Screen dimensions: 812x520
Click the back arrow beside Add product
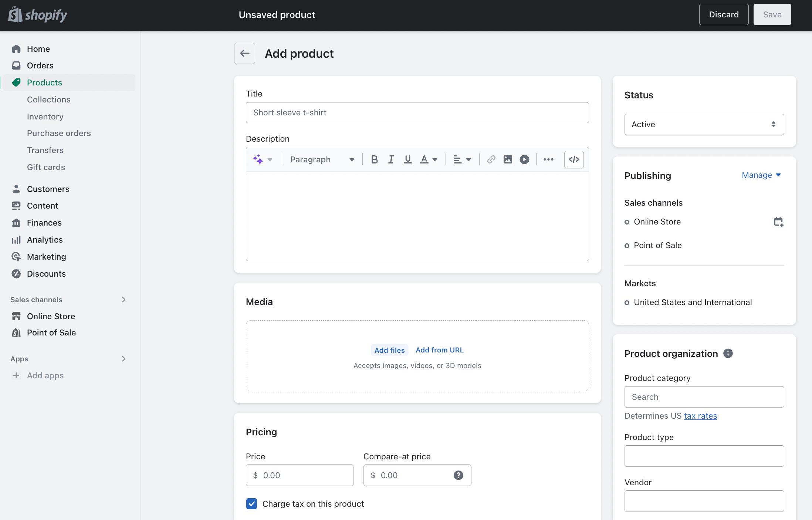244,53
